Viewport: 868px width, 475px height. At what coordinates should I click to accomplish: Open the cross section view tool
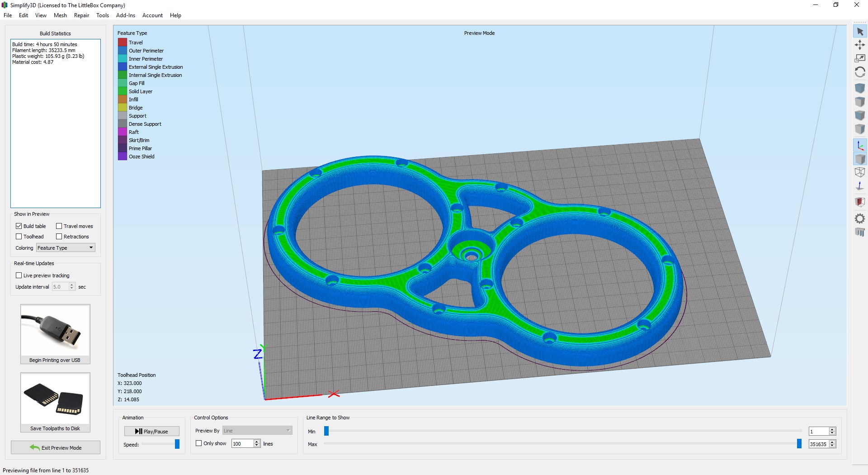point(860,202)
